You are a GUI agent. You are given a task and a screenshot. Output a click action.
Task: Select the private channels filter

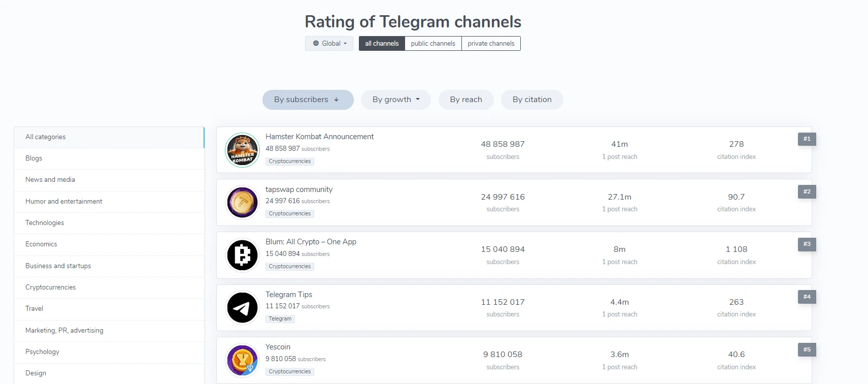pos(491,44)
